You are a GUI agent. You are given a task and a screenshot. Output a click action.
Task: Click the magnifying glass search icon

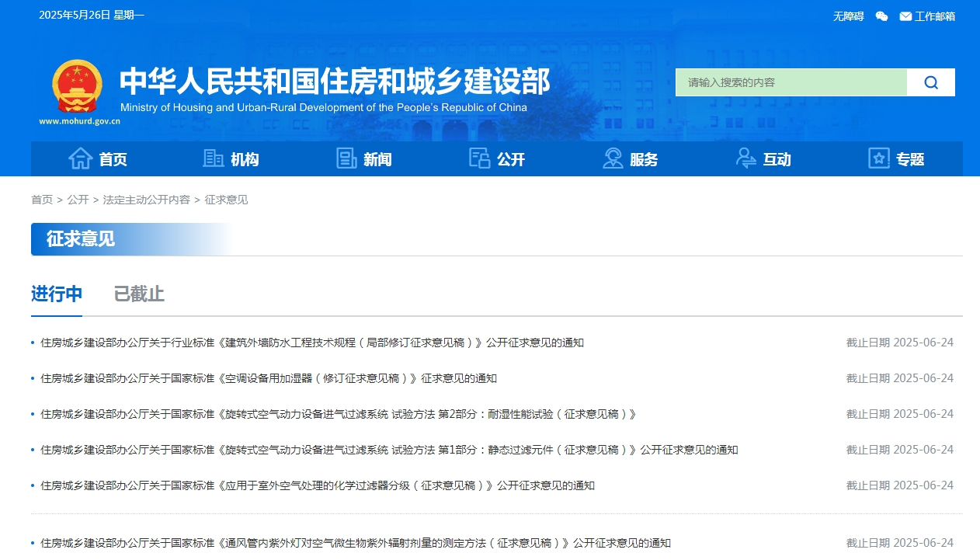click(x=931, y=82)
